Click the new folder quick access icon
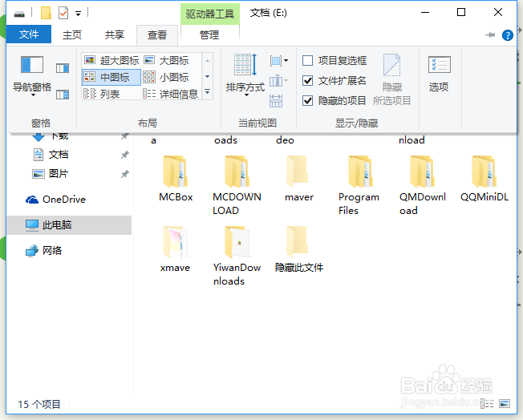This screenshot has height=420, width=523. (x=46, y=14)
